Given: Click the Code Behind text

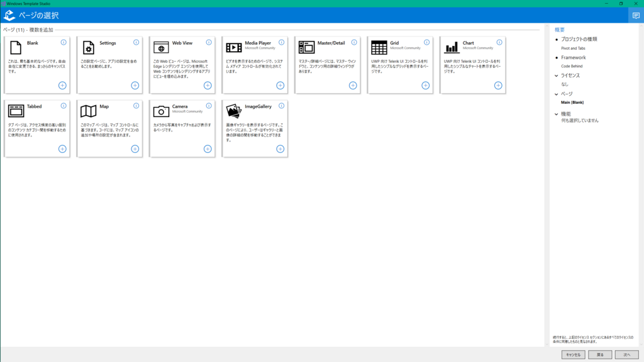Looking at the screenshot, I should [x=572, y=66].
